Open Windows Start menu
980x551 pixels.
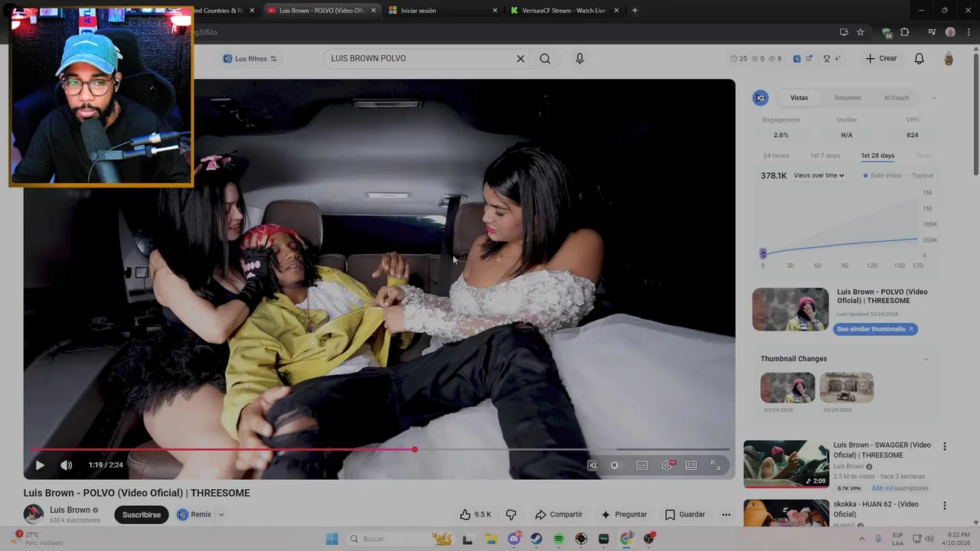click(332, 539)
